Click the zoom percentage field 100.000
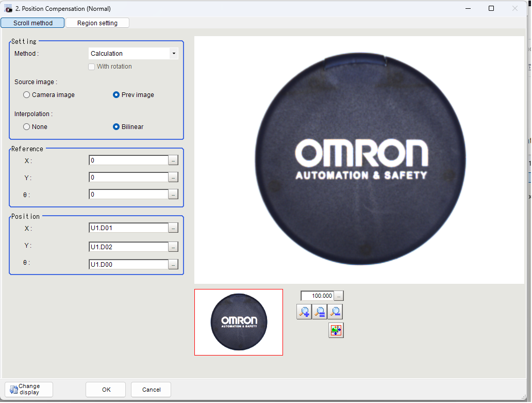The width and height of the screenshot is (532, 403). point(318,296)
